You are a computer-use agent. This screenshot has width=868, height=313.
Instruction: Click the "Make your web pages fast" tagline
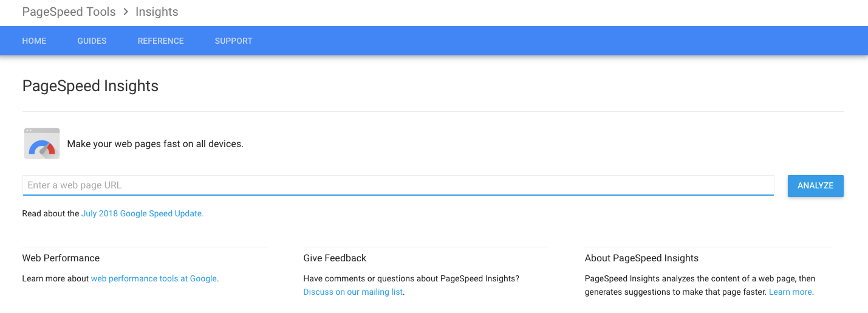click(x=155, y=145)
